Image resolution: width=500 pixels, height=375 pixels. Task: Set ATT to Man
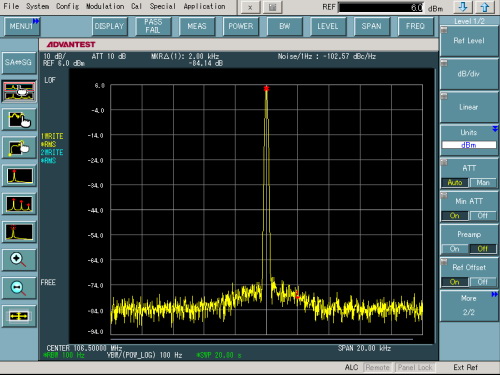(483, 183)
